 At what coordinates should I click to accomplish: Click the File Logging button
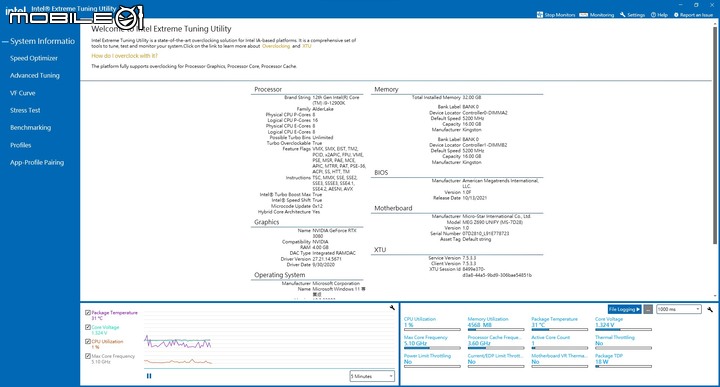[x=624, y=309]
